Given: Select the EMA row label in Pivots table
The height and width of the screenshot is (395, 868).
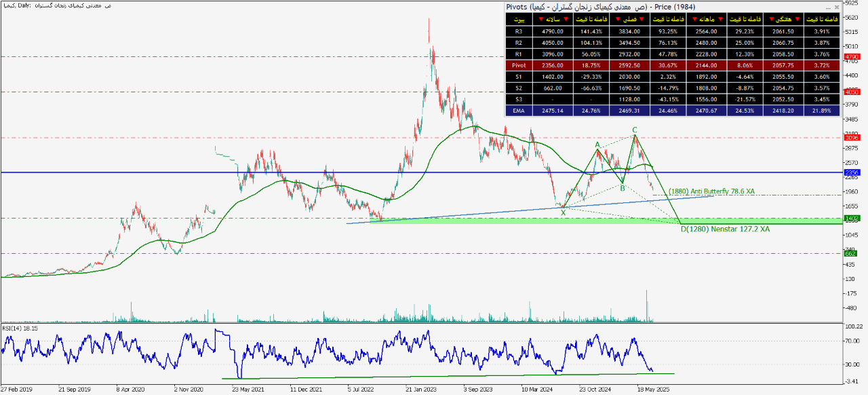Looking at the screenshot, I should [x=519, y=109].
